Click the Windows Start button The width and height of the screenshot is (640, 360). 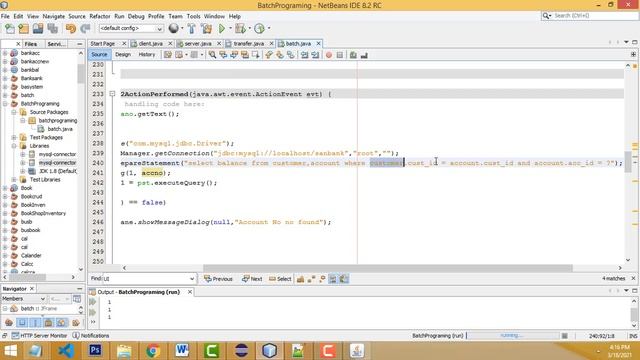[10, 350]
